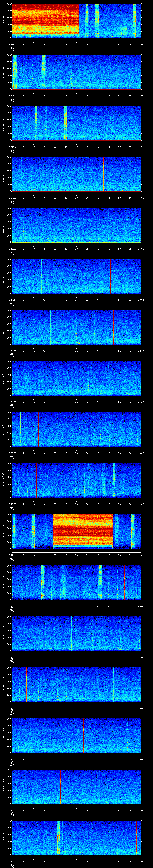The width and height of the screenshot is (153, 868).
Task: Click the '6:35:00' start time label
Action: click(x=12, y=249)
